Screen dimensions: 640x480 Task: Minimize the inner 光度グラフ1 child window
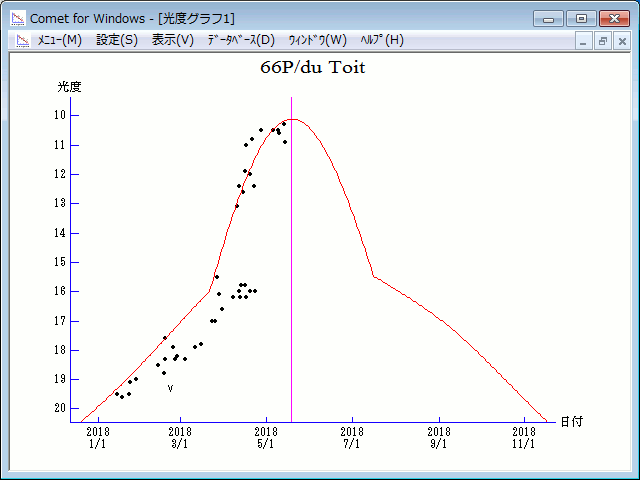585,41
